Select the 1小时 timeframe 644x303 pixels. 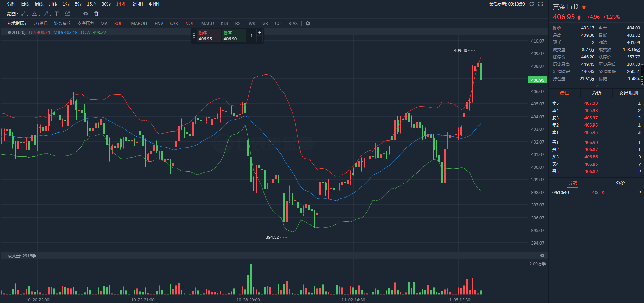point(122,4)
